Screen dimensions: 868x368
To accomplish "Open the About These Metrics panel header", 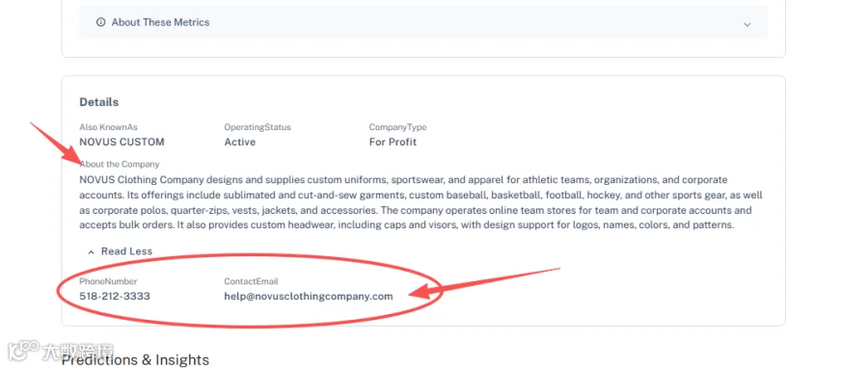I will click(423, 23).
